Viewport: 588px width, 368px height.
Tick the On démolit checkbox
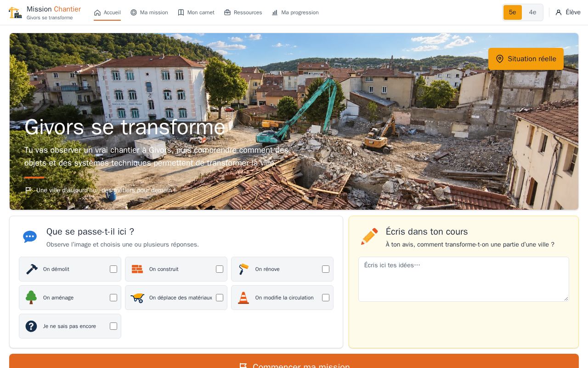pyautogui.click(x=113, y=269)
